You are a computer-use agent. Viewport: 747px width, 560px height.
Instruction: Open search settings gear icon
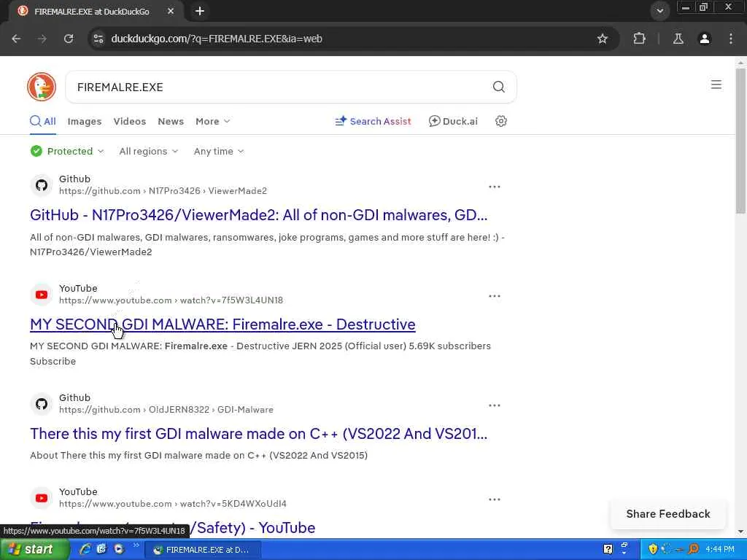500,122
